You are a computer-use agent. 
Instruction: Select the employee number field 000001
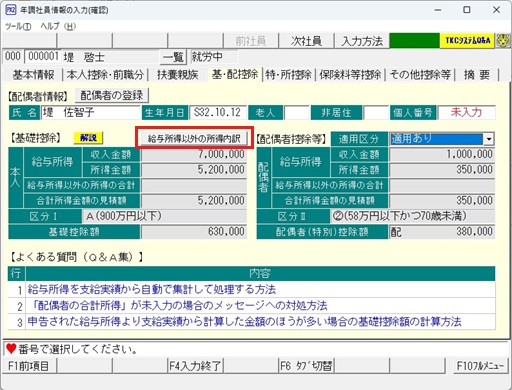click(x=43, y=56)
